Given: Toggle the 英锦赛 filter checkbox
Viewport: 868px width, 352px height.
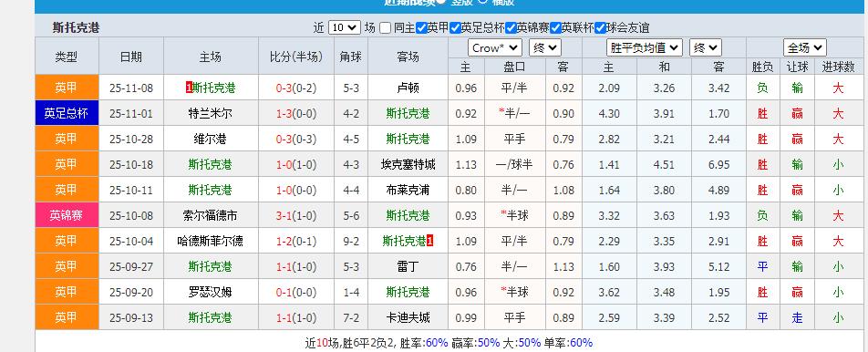Looking at the screenshot, I should [511, 27].
